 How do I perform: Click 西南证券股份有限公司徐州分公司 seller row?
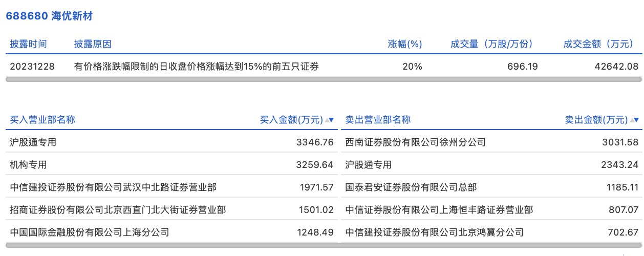[x=415, y=142]
